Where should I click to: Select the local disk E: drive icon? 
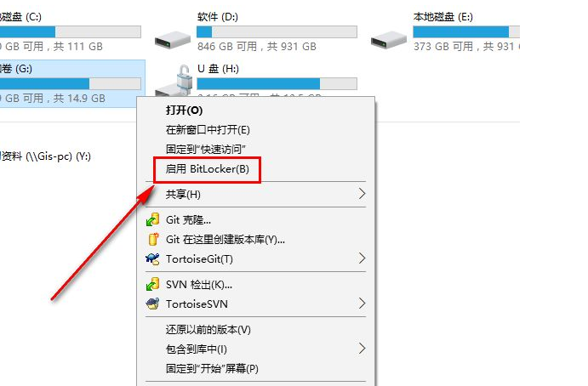pos(389,40)
